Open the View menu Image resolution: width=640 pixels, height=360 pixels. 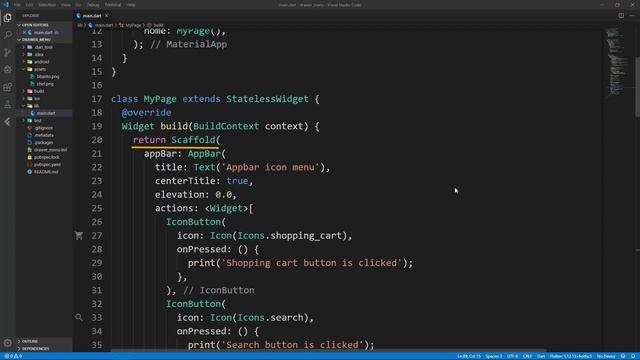(x=66, y=5)
